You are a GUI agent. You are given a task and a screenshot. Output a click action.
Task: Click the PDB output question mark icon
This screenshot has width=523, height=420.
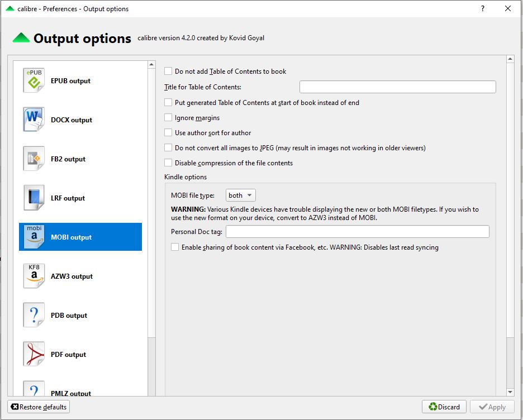tap(34, 315)
